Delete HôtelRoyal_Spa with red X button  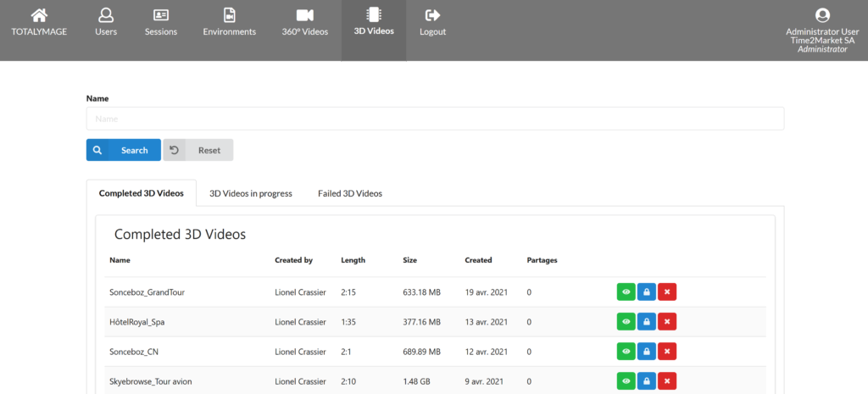[667, 321]
